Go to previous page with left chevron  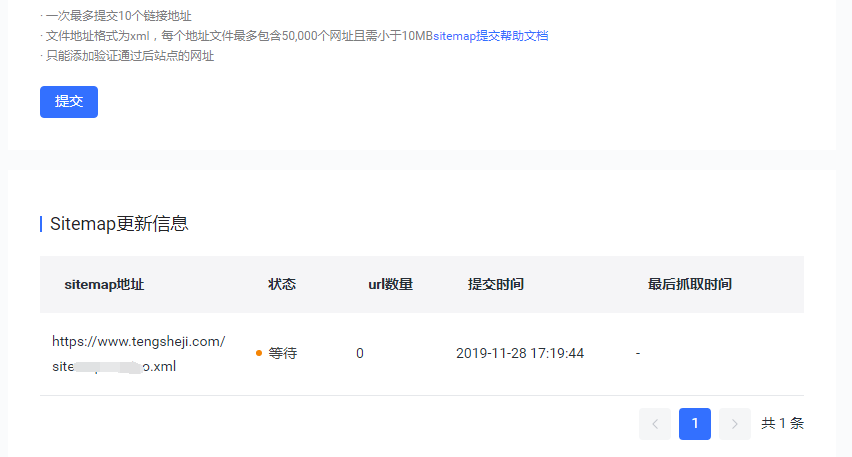tap(655, 424)
